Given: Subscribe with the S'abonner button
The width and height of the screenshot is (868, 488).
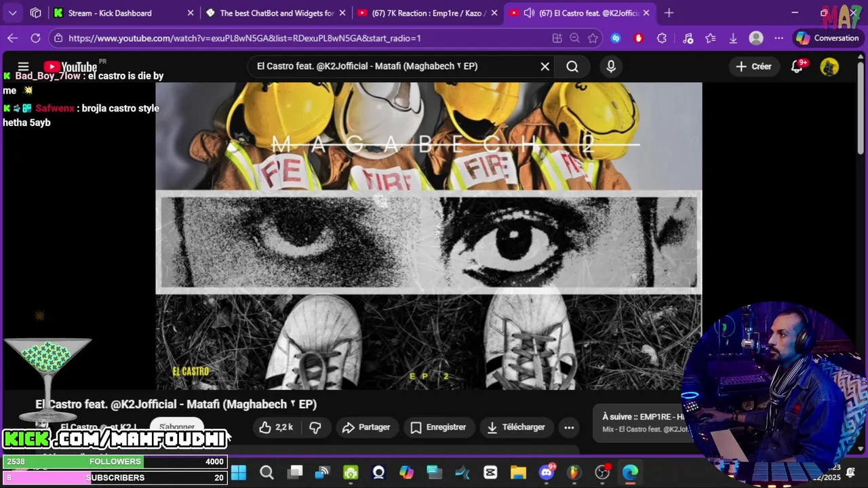Looking at the screenshot, I should click(x=177, y=427).
